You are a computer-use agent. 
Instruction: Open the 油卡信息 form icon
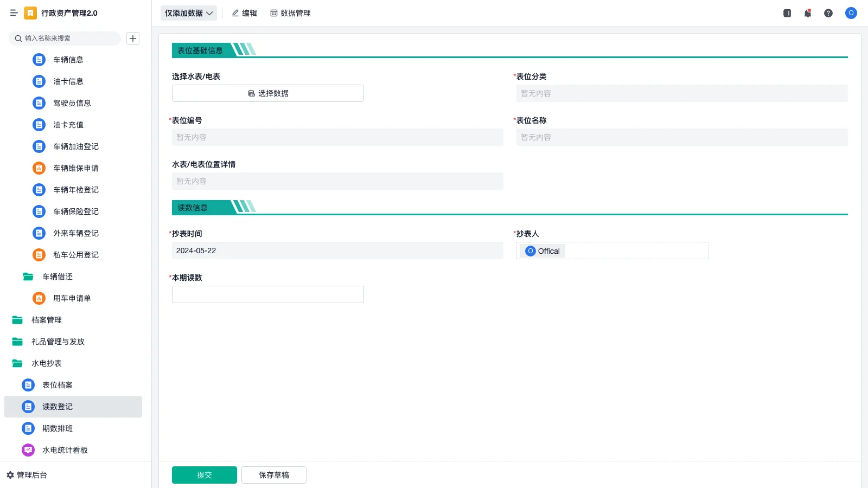click(x=39, y=81)
